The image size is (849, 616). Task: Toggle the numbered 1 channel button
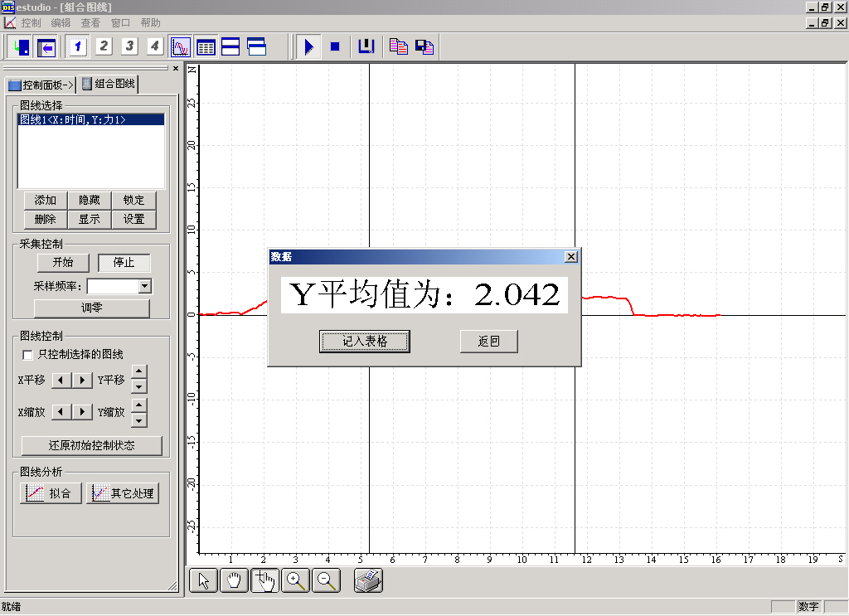coord(78,46)
